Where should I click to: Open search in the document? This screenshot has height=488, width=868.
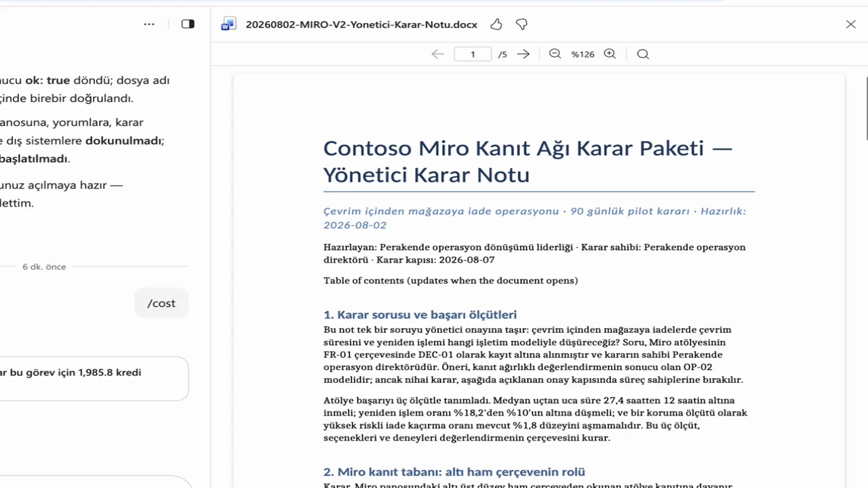pyautogui.click(x=643, y=54)
